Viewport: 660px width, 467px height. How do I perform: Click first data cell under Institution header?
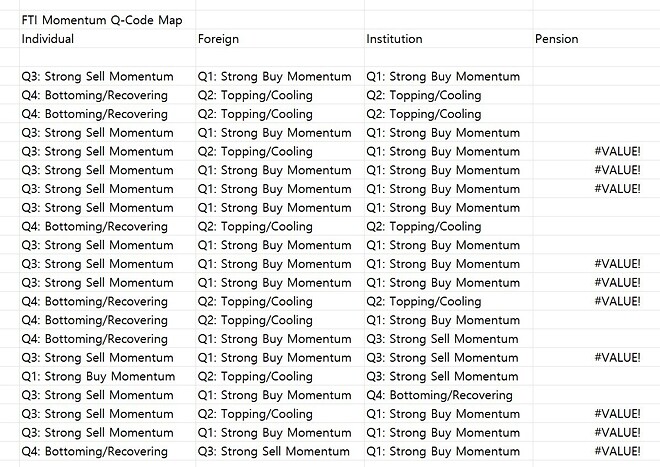coord(443,77)
